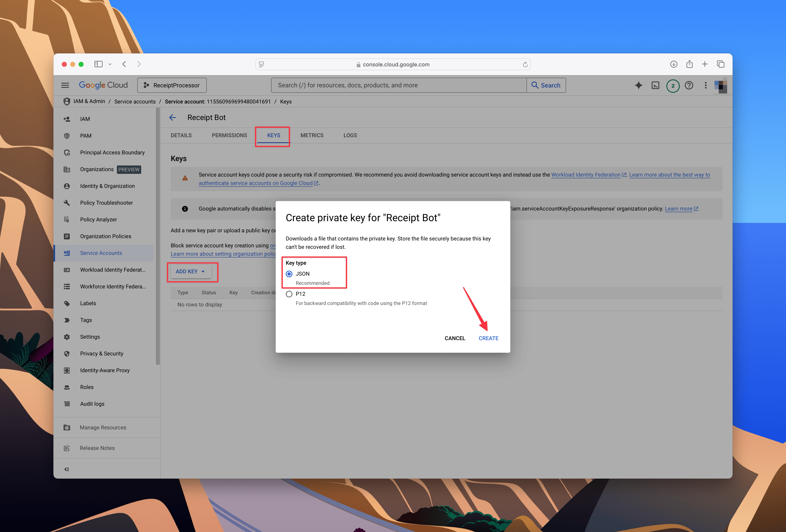Click CANCEL in the key dialog
The image size is (786, 532).
[x=455, y=338]
